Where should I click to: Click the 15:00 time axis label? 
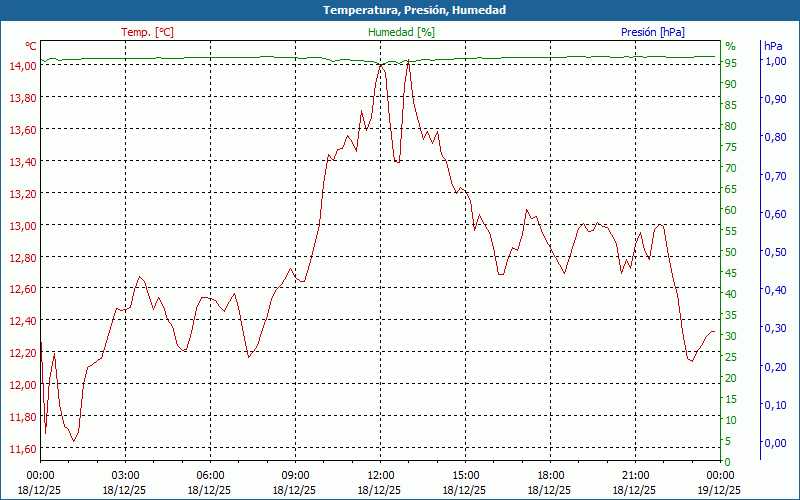pyautogui.click(x=465, y=475)
